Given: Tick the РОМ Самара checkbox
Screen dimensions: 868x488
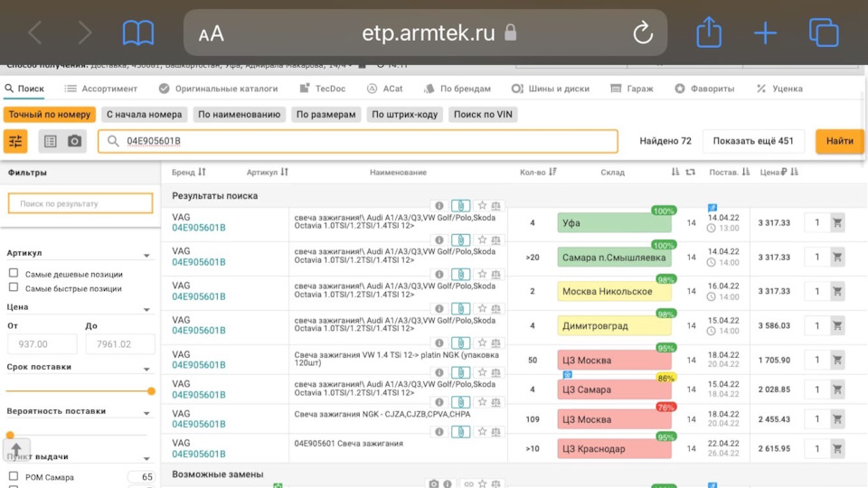Looking at the screenshot, I should coord(14,476).
